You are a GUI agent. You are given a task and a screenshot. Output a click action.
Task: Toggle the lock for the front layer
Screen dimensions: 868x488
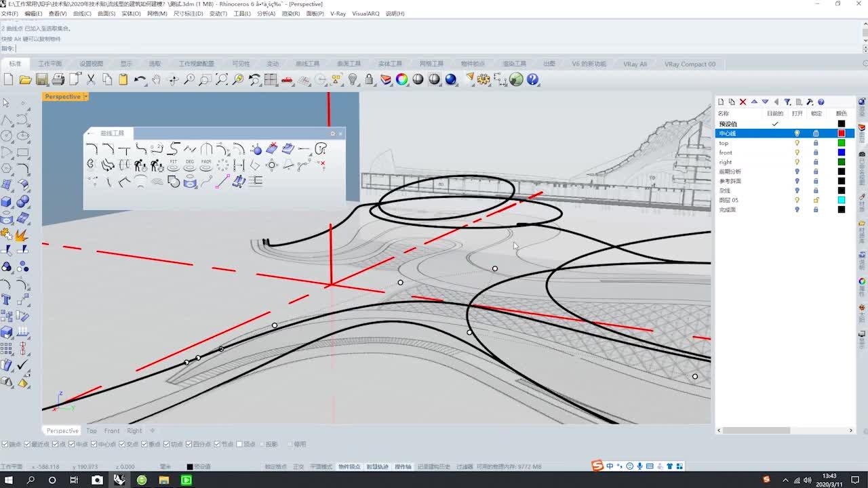point(816,152)
